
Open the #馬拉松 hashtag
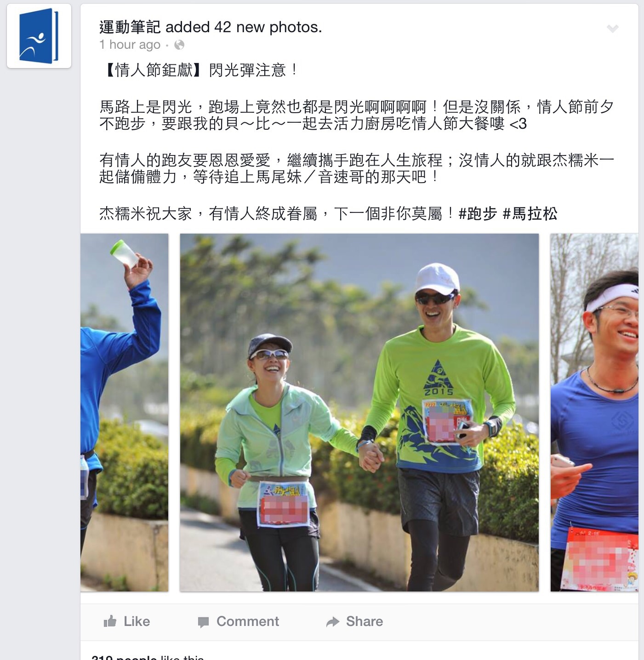(x=530, y=213)
